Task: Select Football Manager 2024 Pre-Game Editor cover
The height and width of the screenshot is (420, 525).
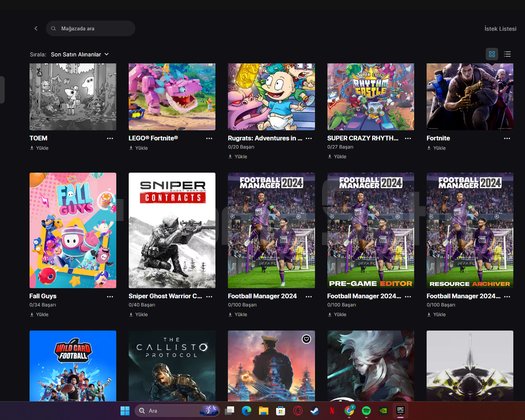Action: 371,230
